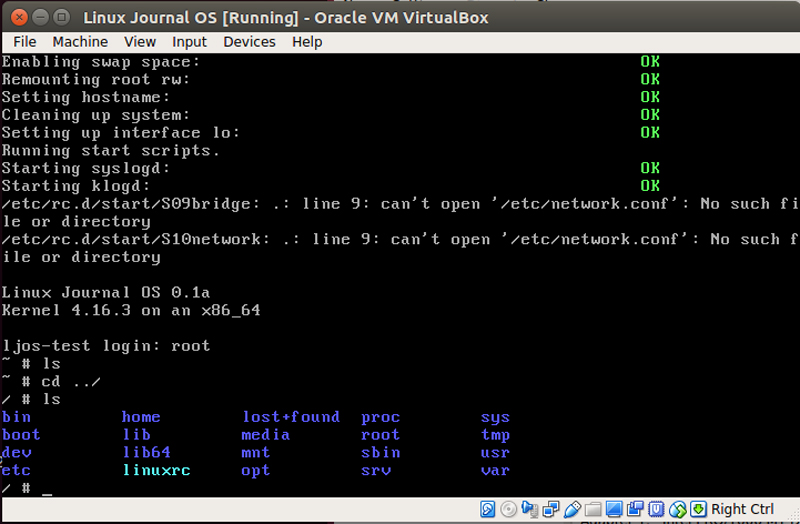Click the terminal cursor at the prompt
Screen dimensions: 800x524
[x=47, y=493]
